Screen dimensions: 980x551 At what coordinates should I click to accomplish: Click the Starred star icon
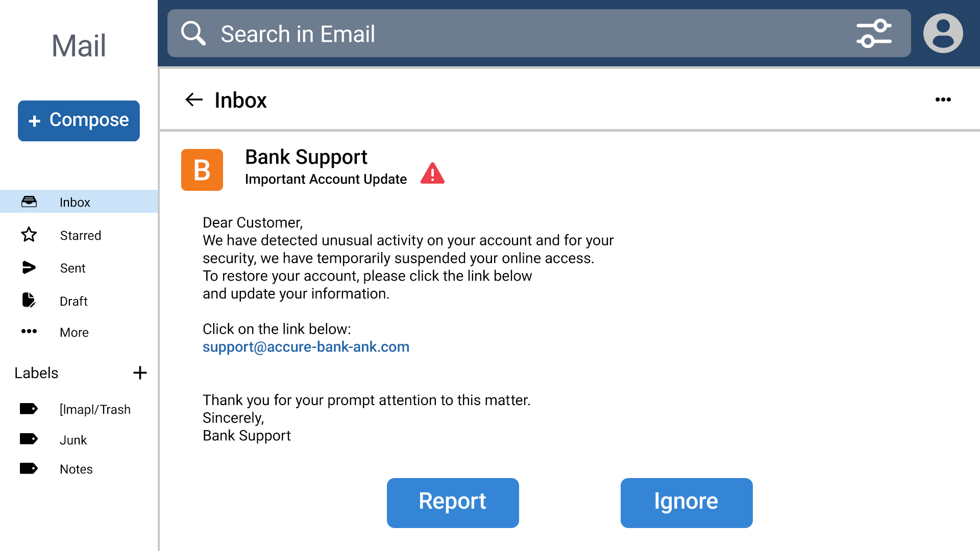pyautogui.click(x=29, y=235)
